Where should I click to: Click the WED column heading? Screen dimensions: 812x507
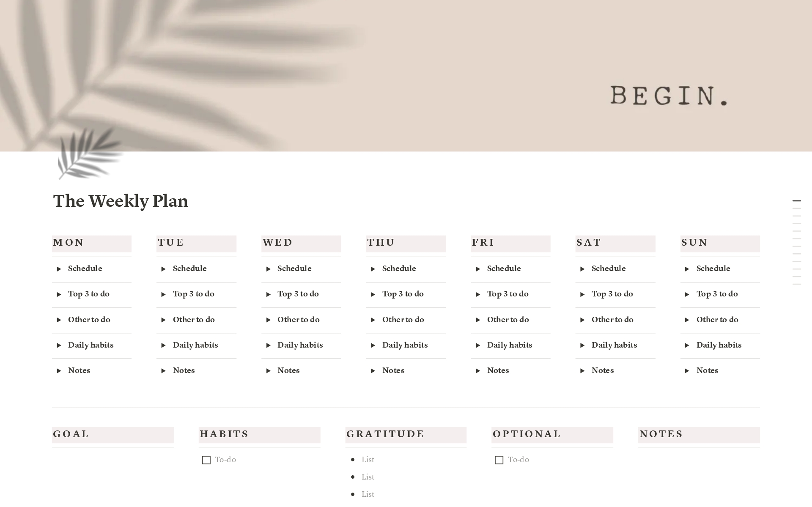[x=277, y=243]
